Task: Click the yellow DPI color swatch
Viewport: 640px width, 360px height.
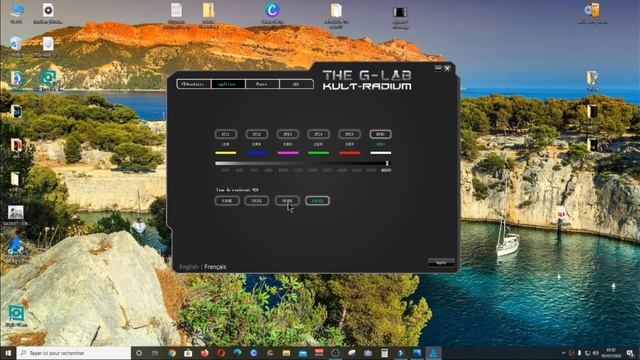Action: pyautogui.click(x=226, y=153)
